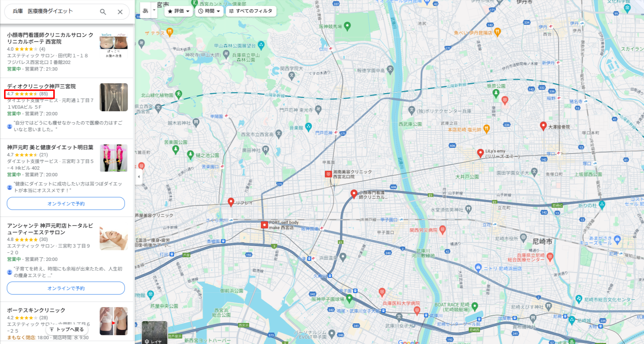644x344 pixels.
Task: Click 兵庫県立尼崎総合医療センター hospital icon
Action: point(550,256)
